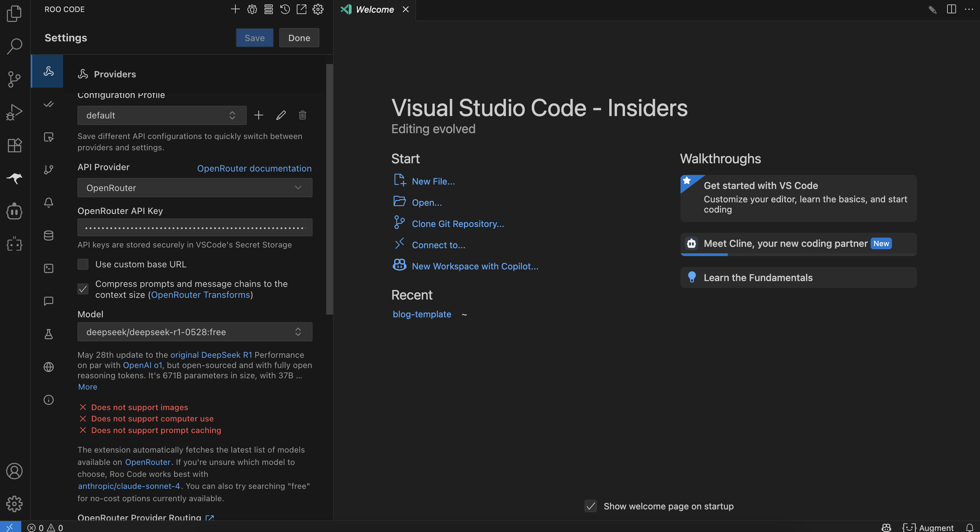Enable Use custom base URL

click(83, 264)
